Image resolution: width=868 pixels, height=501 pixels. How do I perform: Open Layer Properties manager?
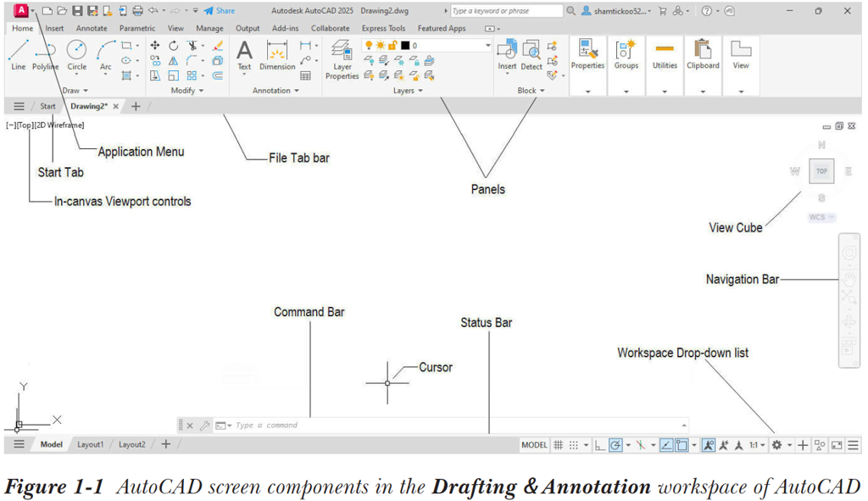tap(342, 59)
